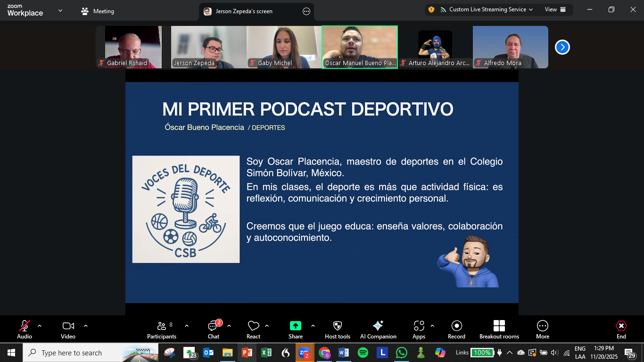Viewport: 644px width, 362px height.
Task: Open the Participants panel
Action: [x=162, y=329]
